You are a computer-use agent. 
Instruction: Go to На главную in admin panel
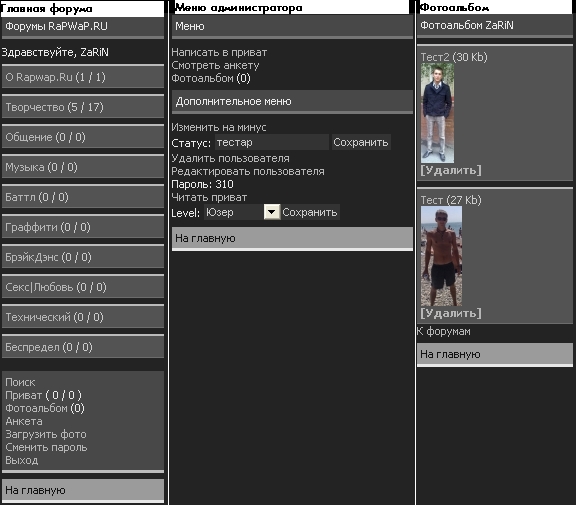(x=292, y=238)
